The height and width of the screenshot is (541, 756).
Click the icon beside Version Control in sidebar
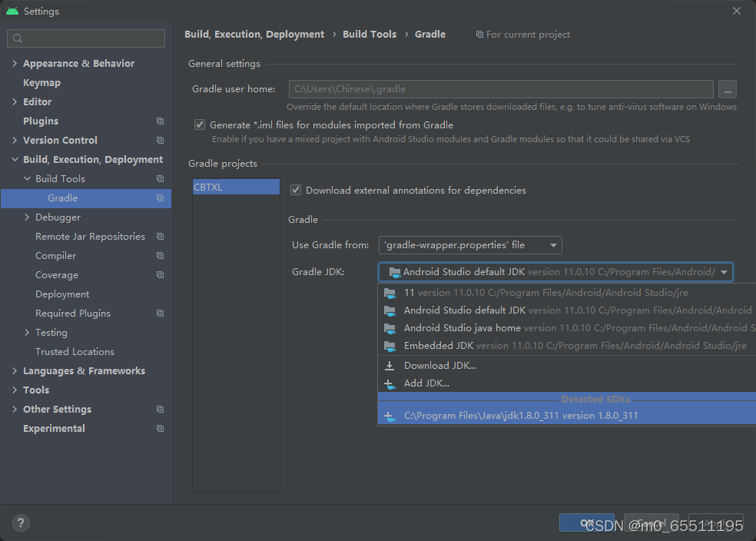(x=159, y=140)
